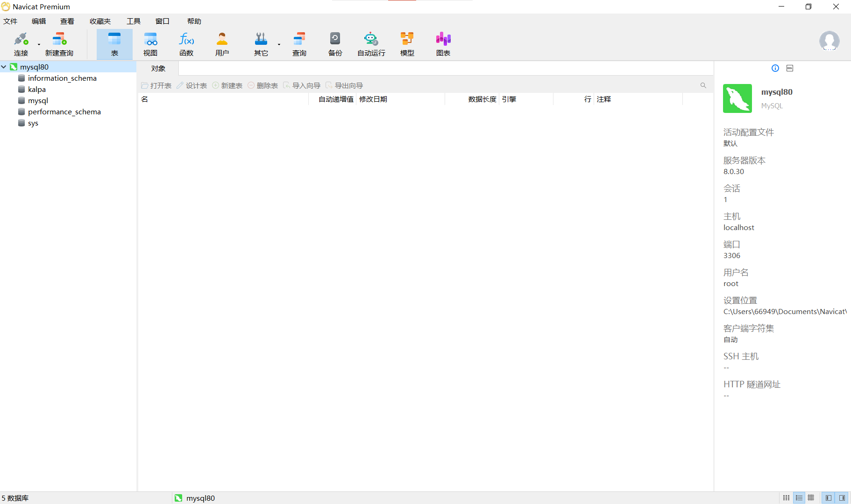Open the 视图 (View) objects
The width and height of the screenshot is (851, 504).
[150, 44]
